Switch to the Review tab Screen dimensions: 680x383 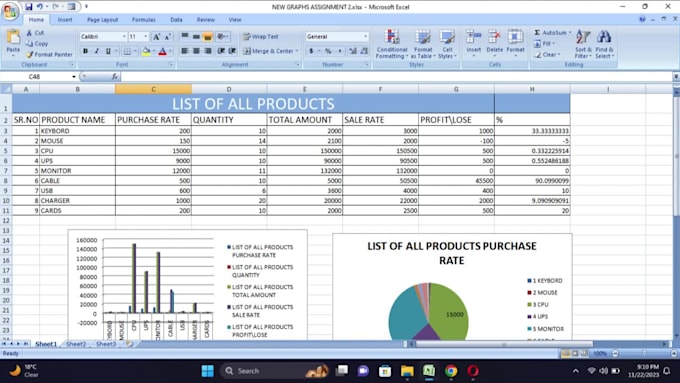click(206, 20)
